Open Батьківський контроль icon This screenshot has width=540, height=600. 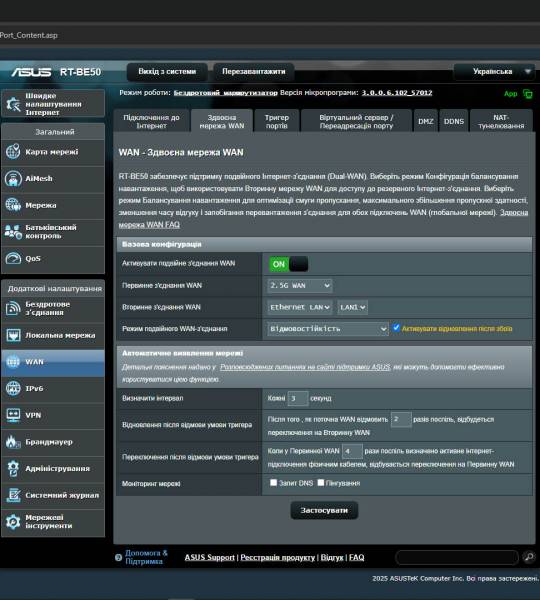[x=13, y=232]
